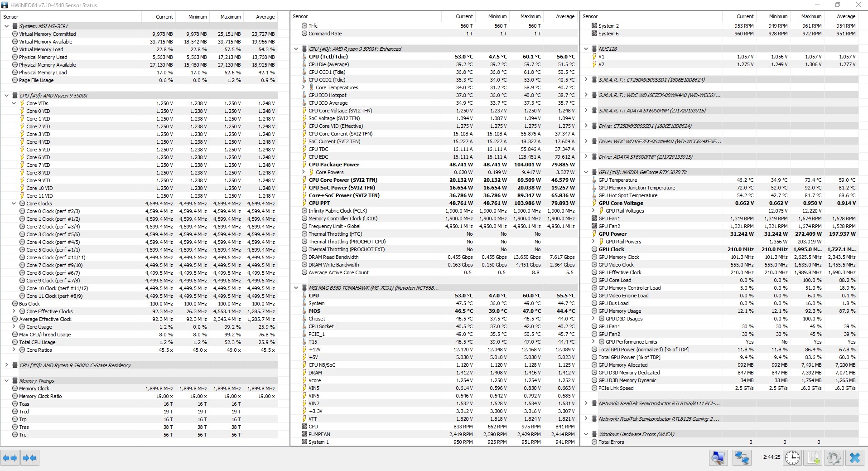Expand the RealTek RTL8125 Gaming network group

586,419
